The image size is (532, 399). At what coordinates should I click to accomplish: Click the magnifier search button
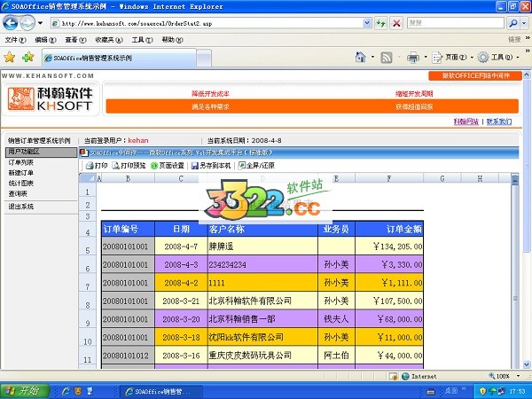click(513, 23)
